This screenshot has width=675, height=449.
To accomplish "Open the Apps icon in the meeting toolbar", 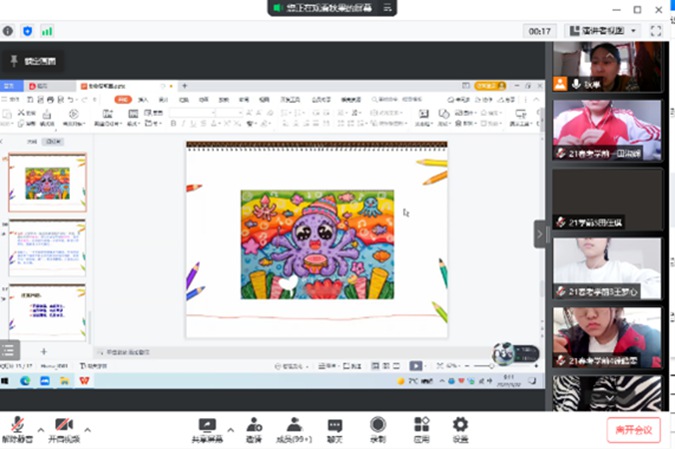I will (421, 425).
